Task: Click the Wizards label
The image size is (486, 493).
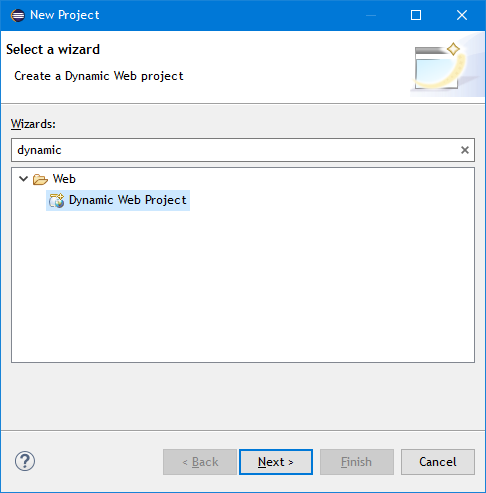Action: coord(33,124)
